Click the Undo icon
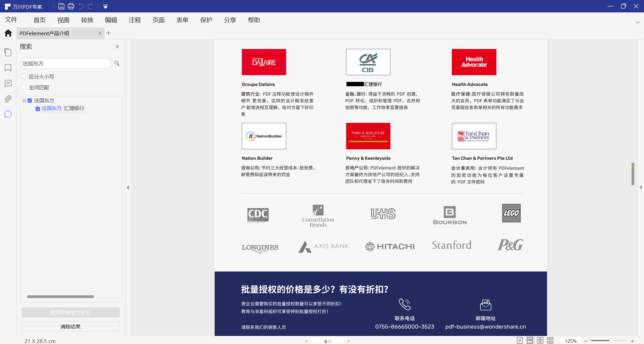 click(x=80, y=6)
